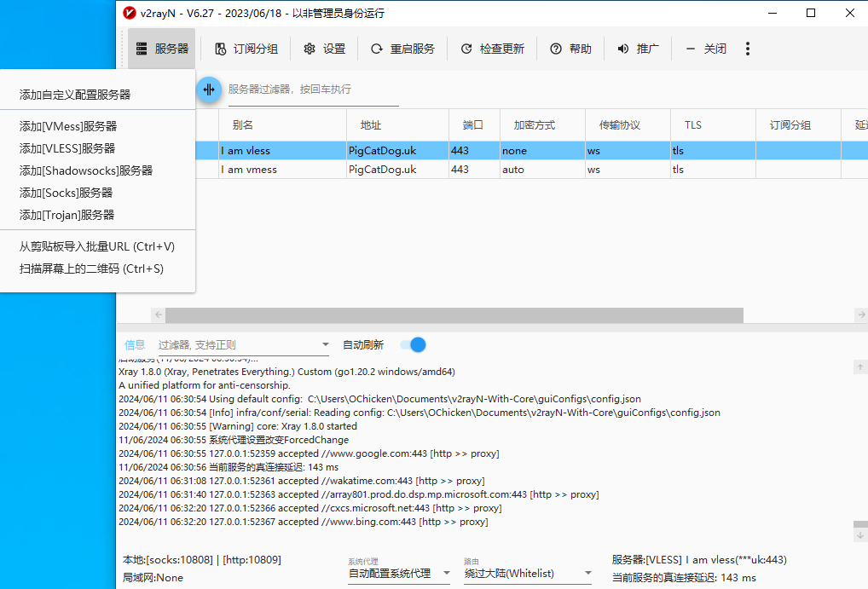This screenshot has height=589, width=868.
Task: Close the v2rayN window
Action: click(850, 13)
